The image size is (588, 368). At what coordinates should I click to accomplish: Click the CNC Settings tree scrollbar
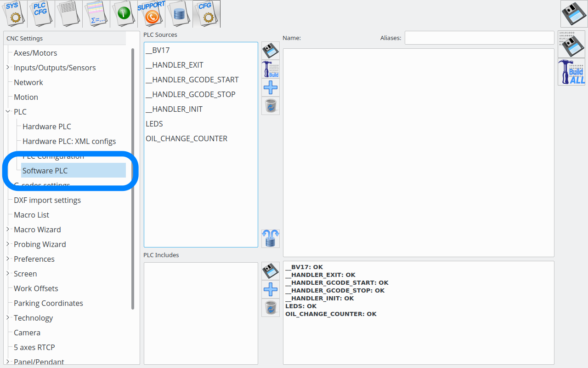[133, 178]
